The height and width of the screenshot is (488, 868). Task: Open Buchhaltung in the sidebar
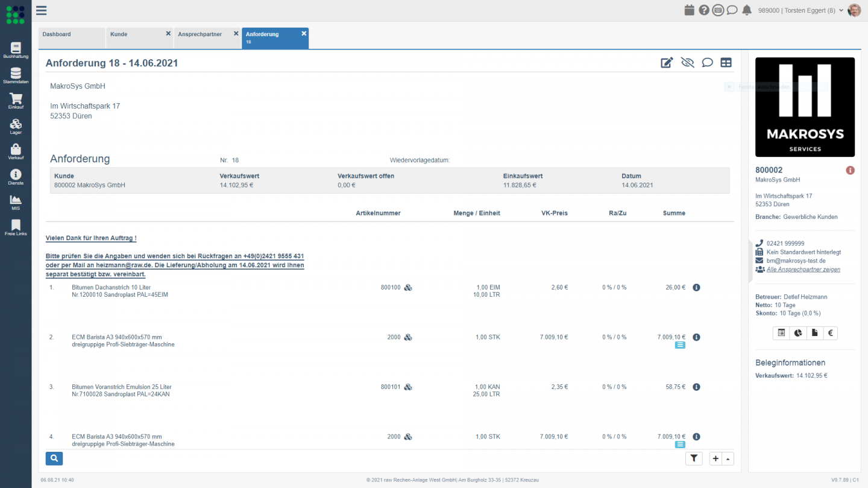coord(16,50)
